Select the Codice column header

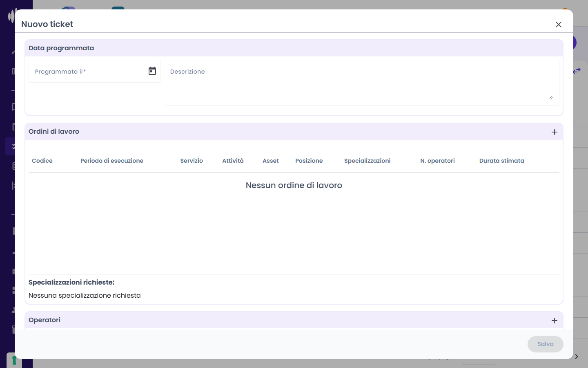(42, 161)
